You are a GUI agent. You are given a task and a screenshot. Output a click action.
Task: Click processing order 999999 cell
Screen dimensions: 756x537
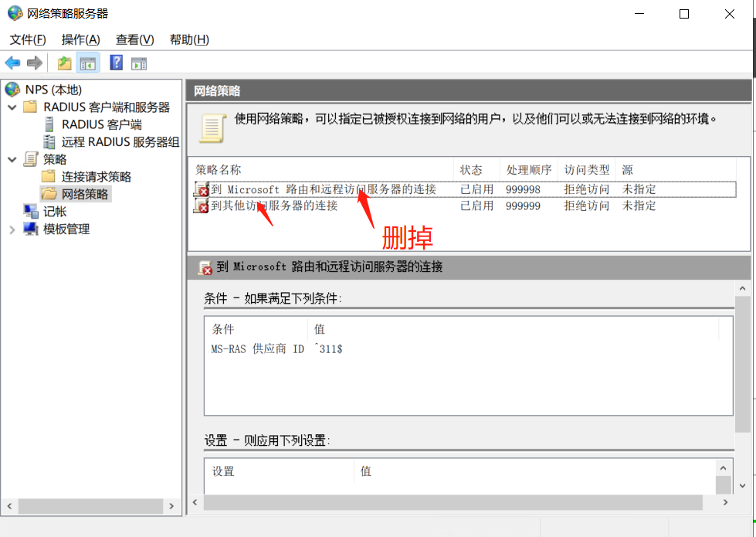click(523, 206)
